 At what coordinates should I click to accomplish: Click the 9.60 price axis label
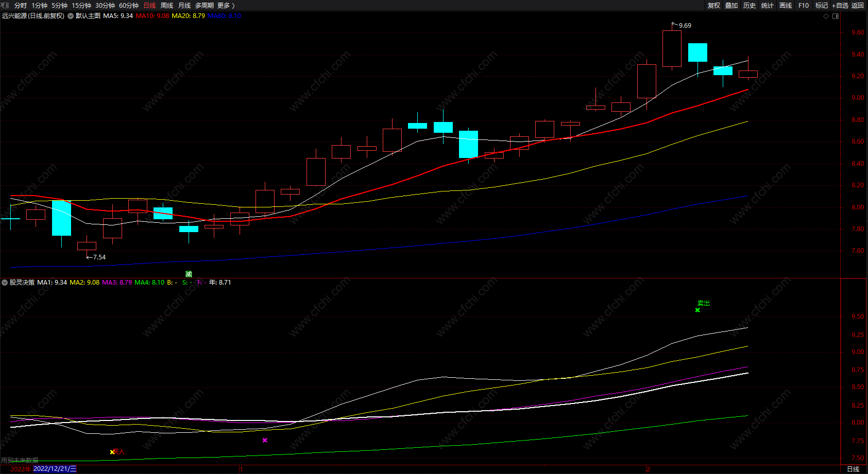point(858,32)
